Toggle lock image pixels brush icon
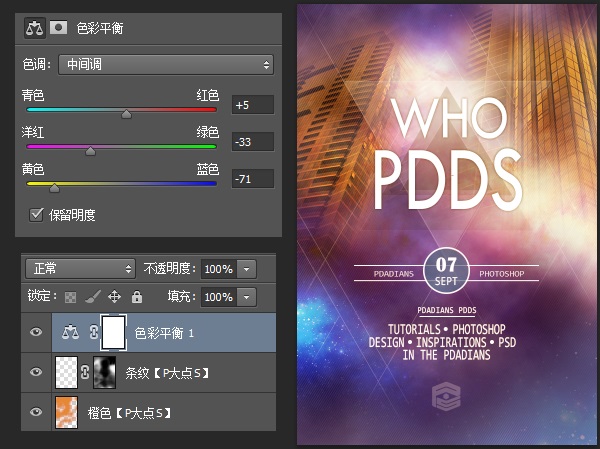600x449 pixels. click(x=93, y=297)
